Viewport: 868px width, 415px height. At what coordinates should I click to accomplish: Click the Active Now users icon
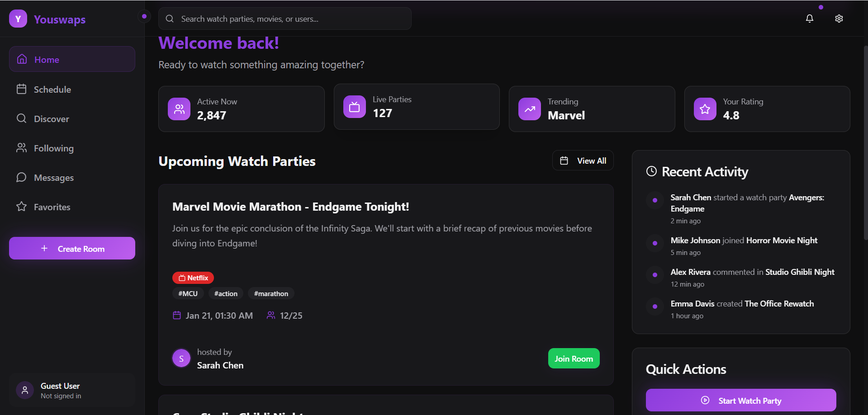point(179,109)
